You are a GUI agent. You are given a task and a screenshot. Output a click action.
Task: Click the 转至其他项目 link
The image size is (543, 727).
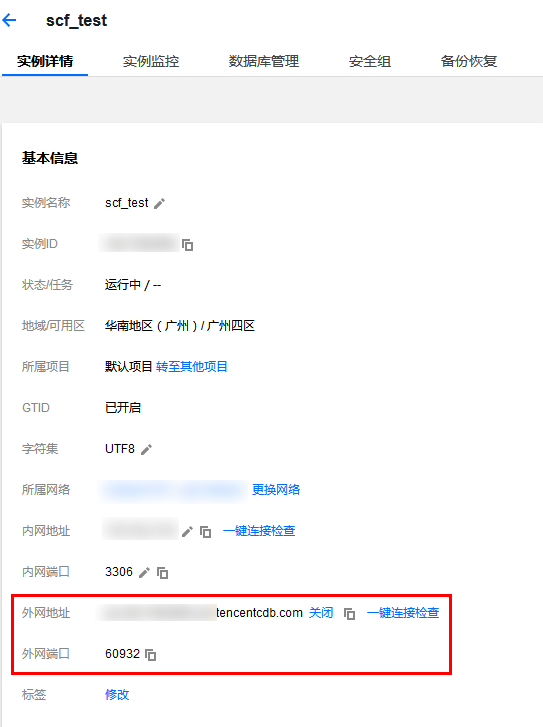192,367
